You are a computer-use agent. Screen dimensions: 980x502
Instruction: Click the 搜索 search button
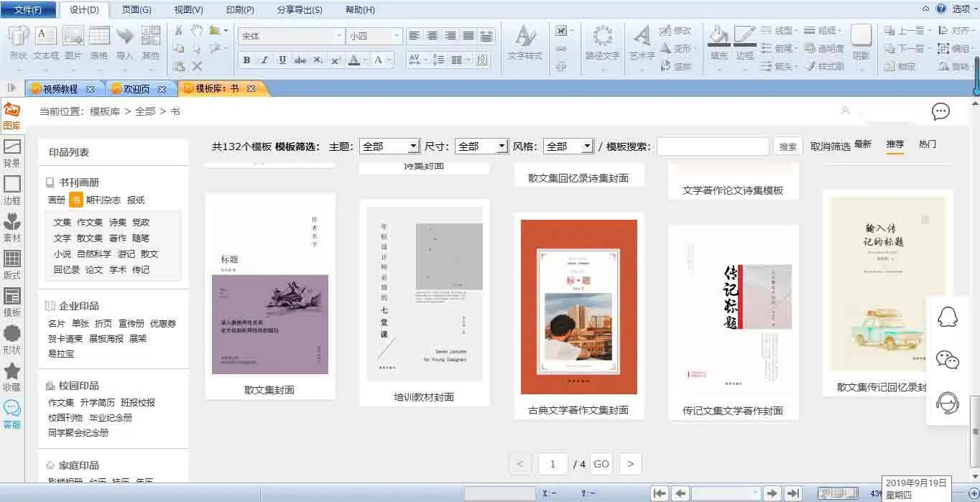[788, 147]
